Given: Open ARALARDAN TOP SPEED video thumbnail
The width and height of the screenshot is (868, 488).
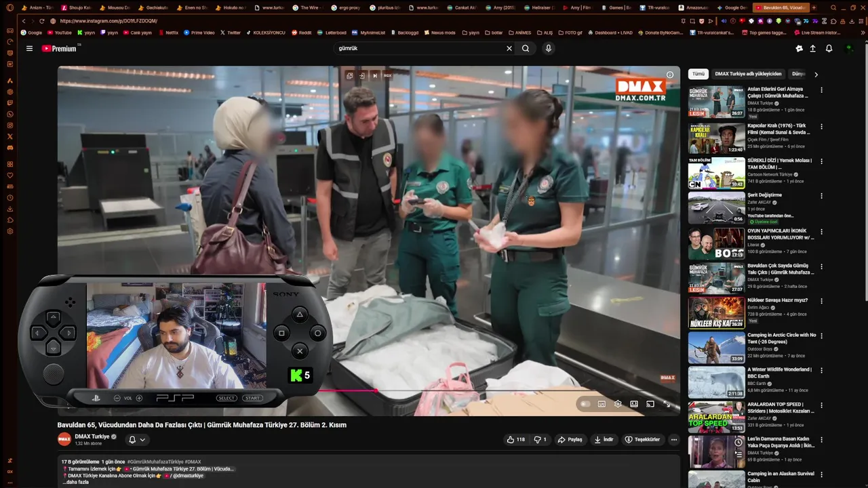Looking at the screenshot, I should click(716, 417).
